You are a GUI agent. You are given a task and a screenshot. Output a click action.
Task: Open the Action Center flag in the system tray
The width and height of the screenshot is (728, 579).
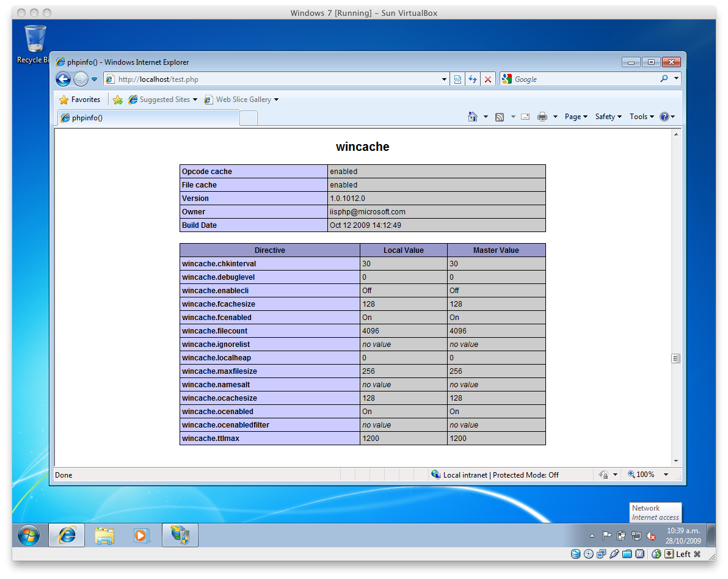606,535
